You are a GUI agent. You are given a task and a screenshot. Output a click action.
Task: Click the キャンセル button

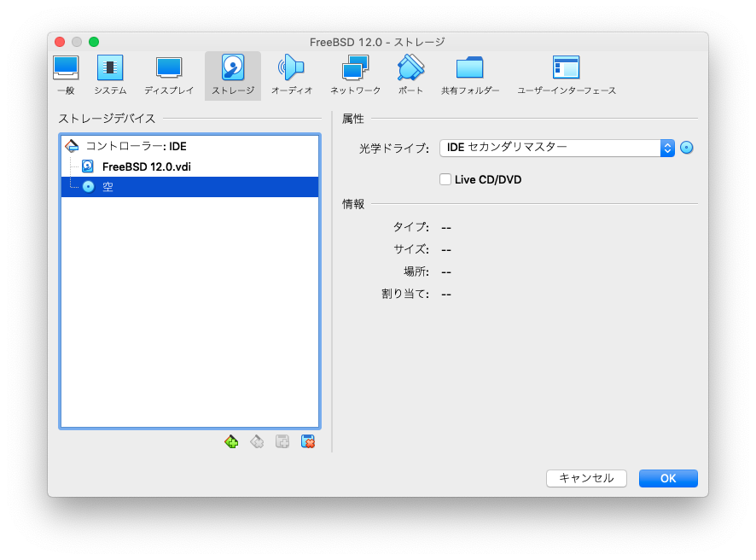click(x=586, y=478)
